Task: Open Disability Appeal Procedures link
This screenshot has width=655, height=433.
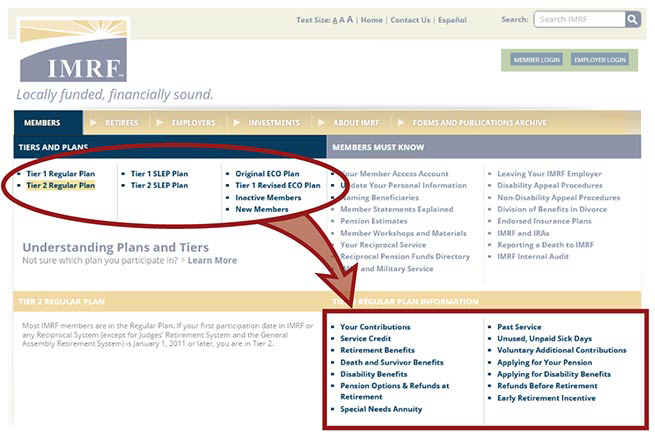Action: point(550,185)
